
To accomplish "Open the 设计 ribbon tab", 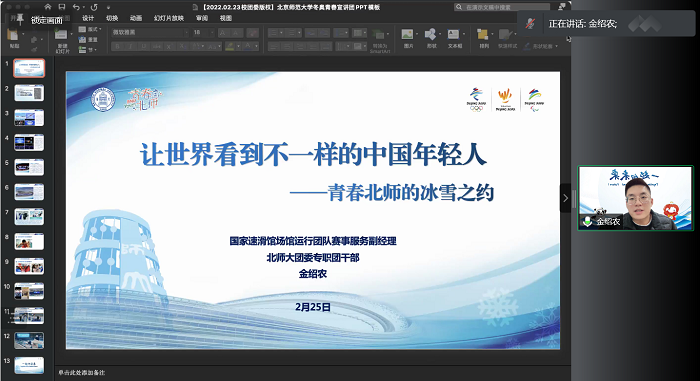I will coord(88,18).
